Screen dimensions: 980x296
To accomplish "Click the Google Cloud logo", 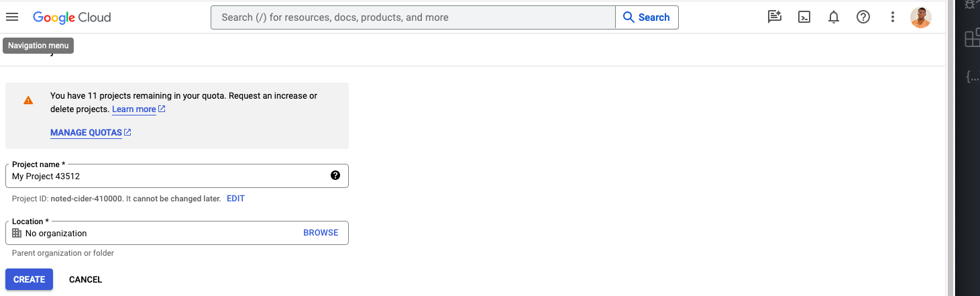I will click(x=72, y=17).
